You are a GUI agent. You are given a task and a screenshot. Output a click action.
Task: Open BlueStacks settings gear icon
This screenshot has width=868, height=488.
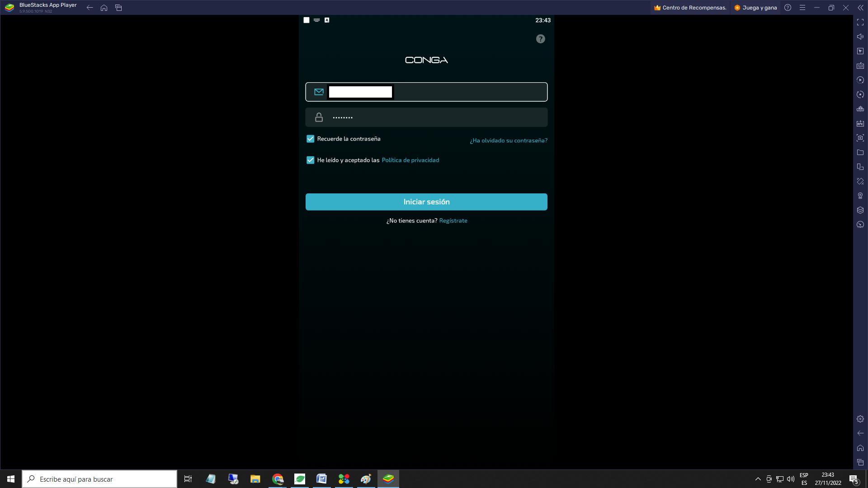[x=860, y=419]
